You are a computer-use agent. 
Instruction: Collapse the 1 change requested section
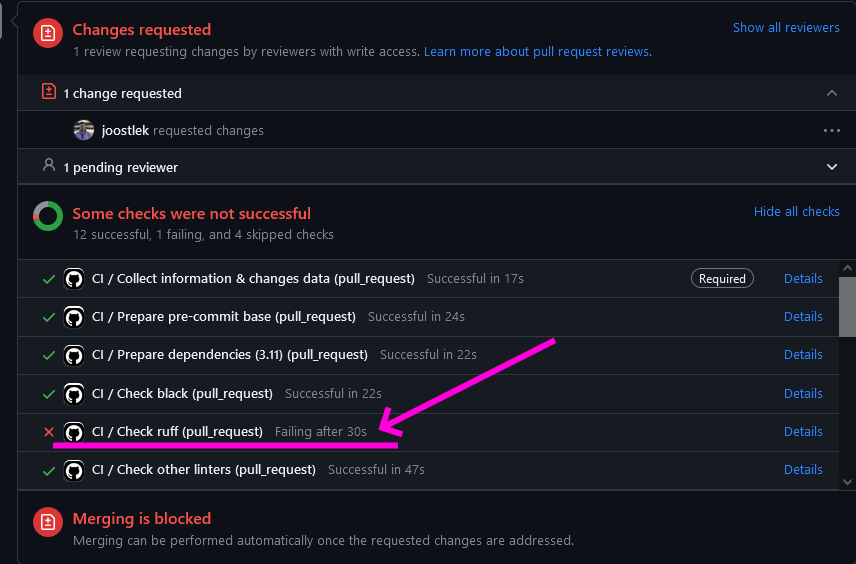point(831,93)
